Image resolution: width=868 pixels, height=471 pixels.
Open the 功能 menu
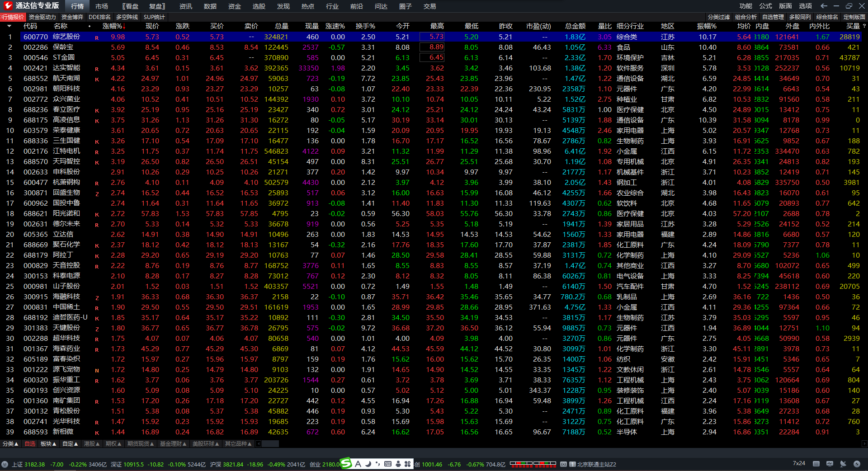tap(746, 6)
